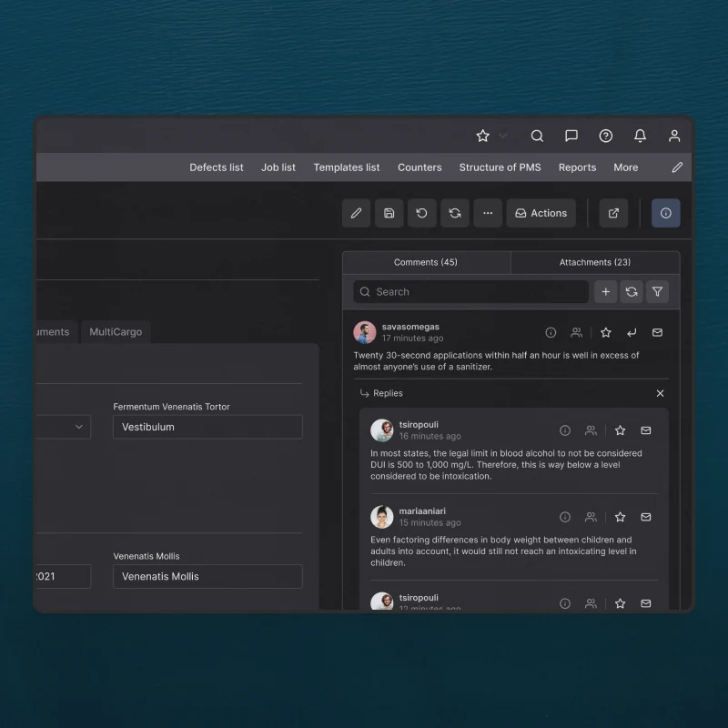Open the chat messages icon

pyautogui.click(x=571, y=136)
